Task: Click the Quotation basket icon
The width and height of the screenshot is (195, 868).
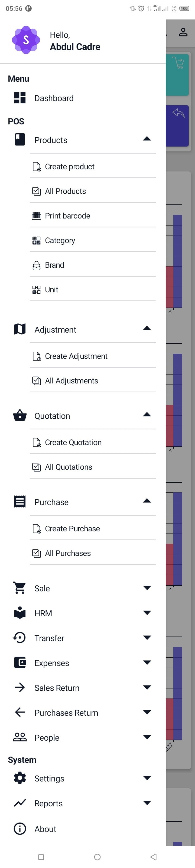Action: 20,415
